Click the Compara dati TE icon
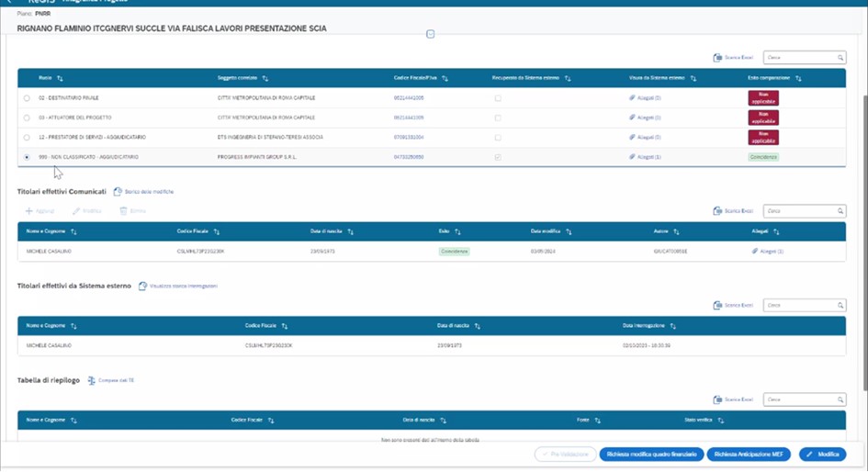The height and width of the screenshot is (472, 868). tap(92, 380)
